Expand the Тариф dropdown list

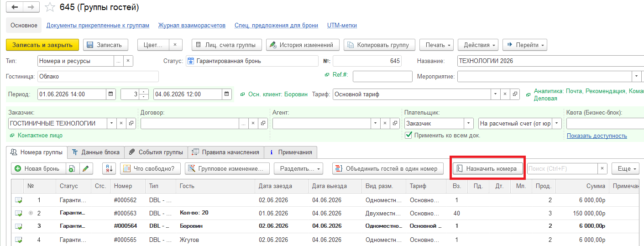pyautogui.click(x=496, y=94)
